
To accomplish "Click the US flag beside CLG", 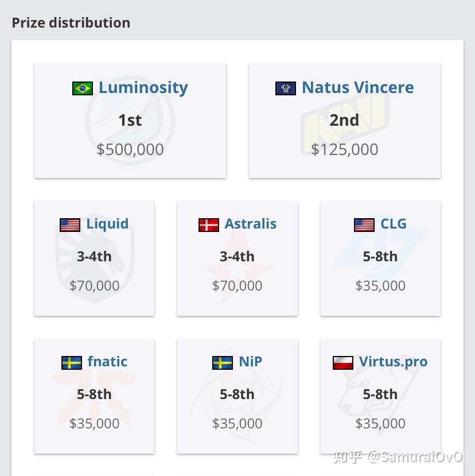I will tap(364, 225).
